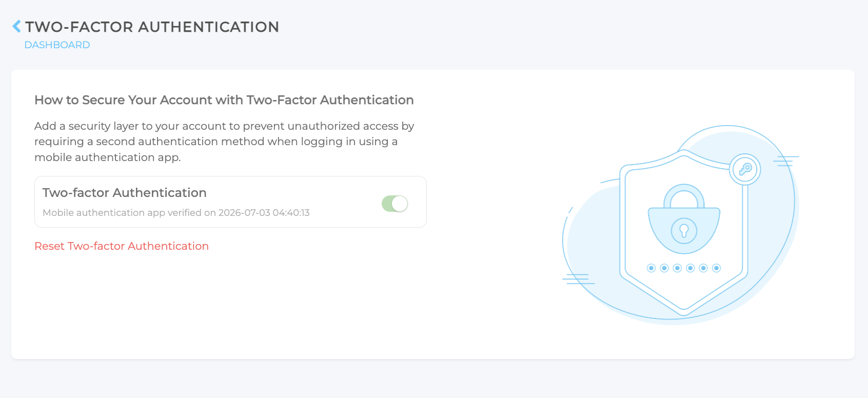Click the padlock shackle arch

click(684, 195)
